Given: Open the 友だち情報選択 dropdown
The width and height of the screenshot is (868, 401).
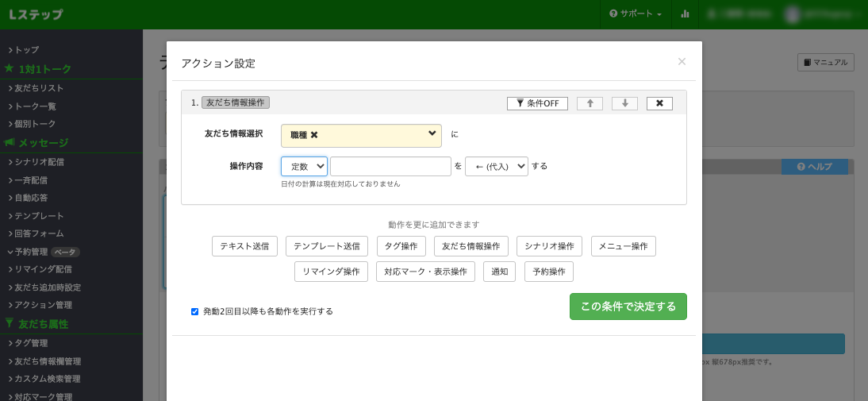Looking at the screenshot, I should (432, 134).
